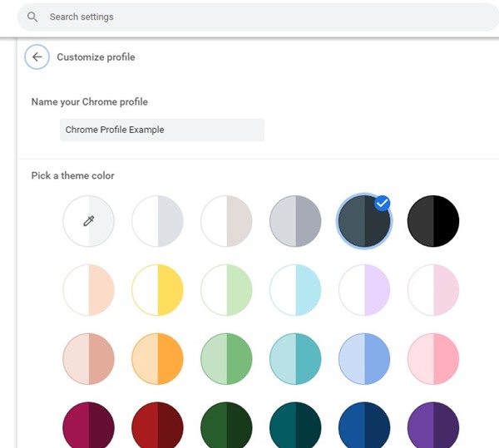499x448 pixels.
Task: Pick the dark red theme color
Action: (x=157, y=425)
